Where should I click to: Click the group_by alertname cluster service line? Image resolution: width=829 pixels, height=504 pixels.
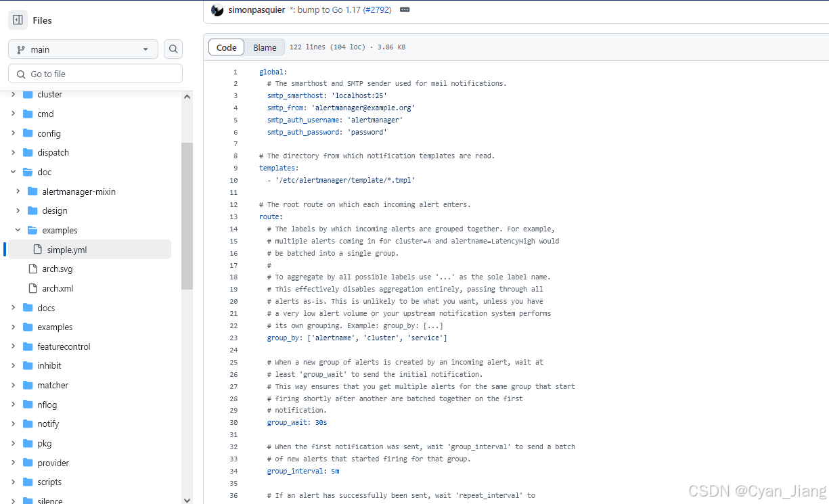click(x=357, y=338)
